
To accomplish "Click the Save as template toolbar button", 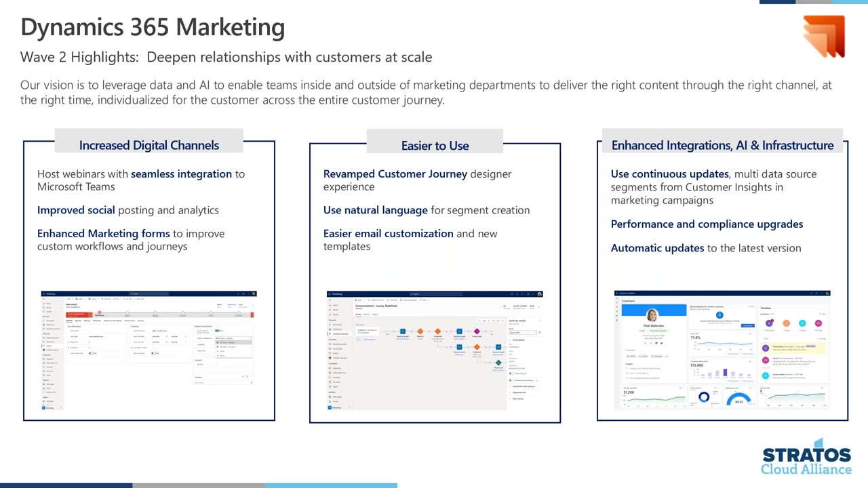I will (x=409, y=300).
